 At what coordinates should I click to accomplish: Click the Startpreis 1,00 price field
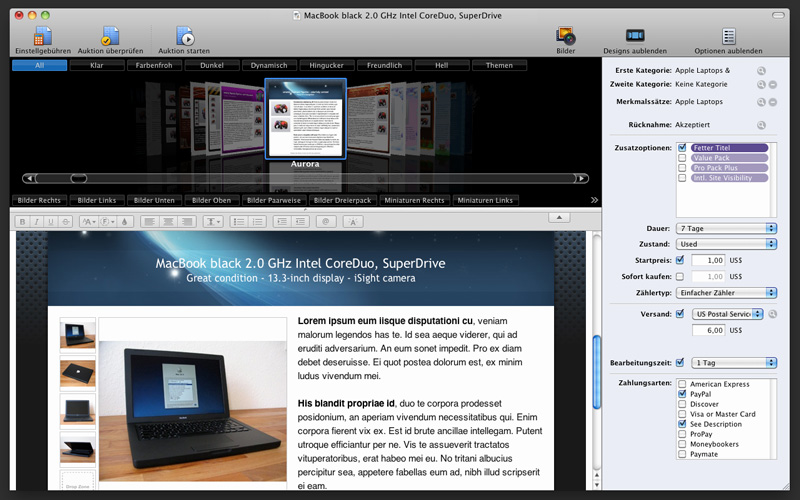(x=708, y=260)
